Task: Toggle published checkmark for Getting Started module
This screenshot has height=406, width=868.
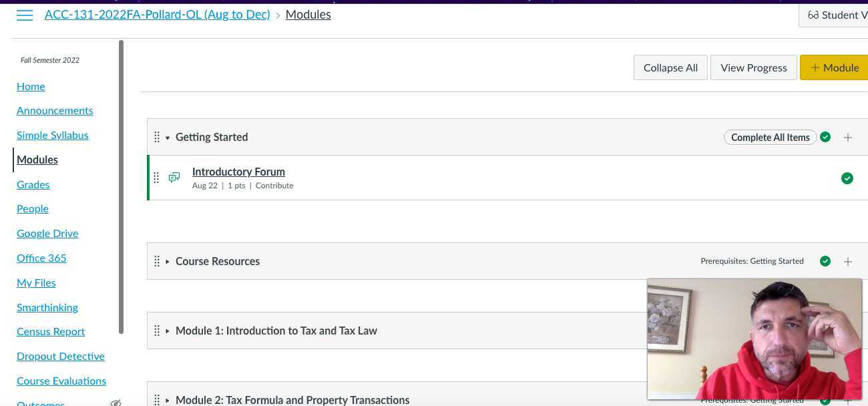Action: (x=825, y=138)
